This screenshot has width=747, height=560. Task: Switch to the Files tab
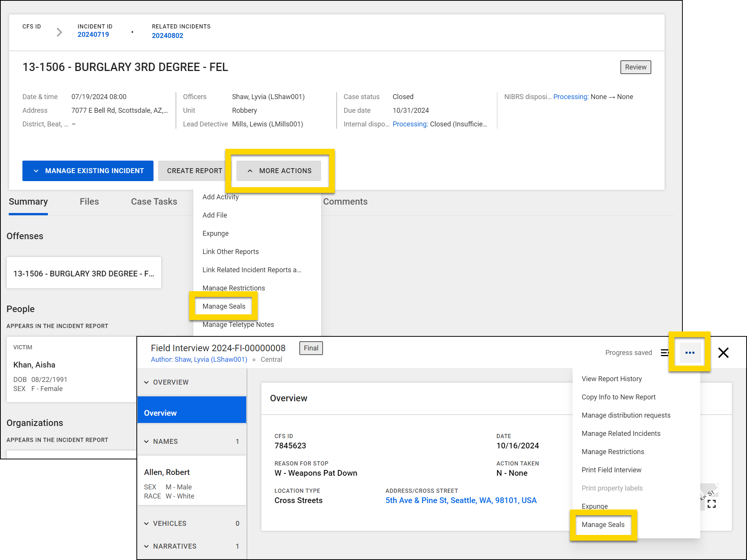click(x=89, y=202)
